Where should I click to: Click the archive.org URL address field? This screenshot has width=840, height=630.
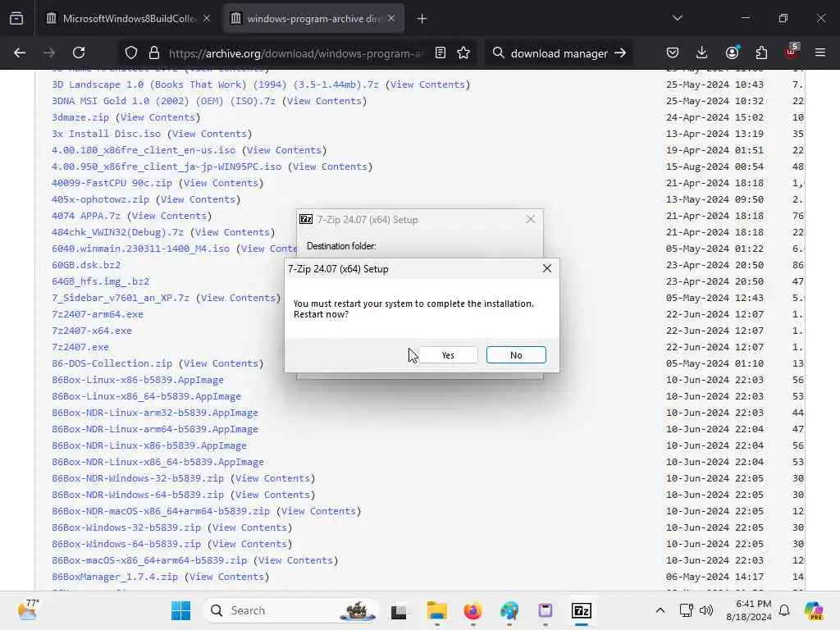(x=295, y=53)
